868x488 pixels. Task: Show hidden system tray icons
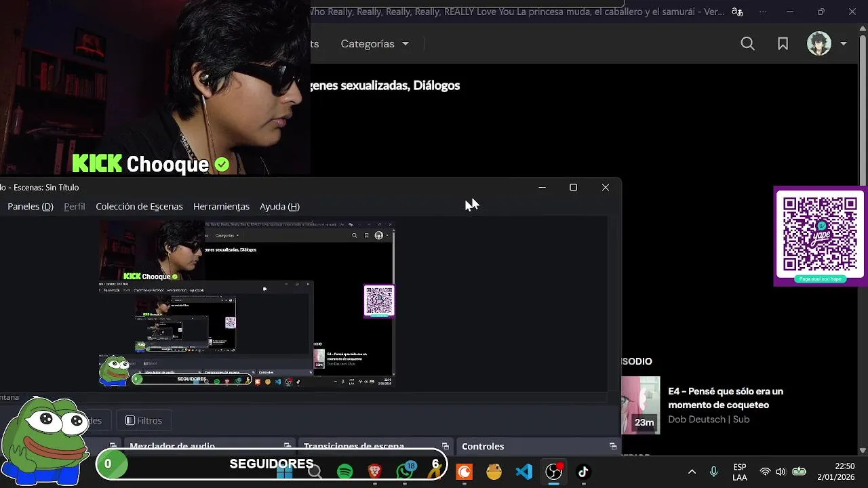coord(692,472)
